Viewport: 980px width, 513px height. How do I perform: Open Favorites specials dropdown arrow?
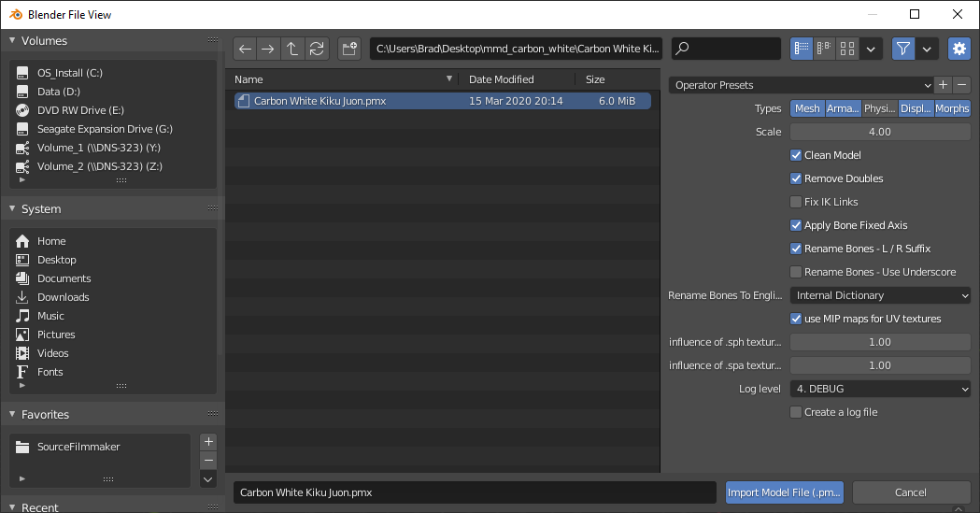pos(208,479)
